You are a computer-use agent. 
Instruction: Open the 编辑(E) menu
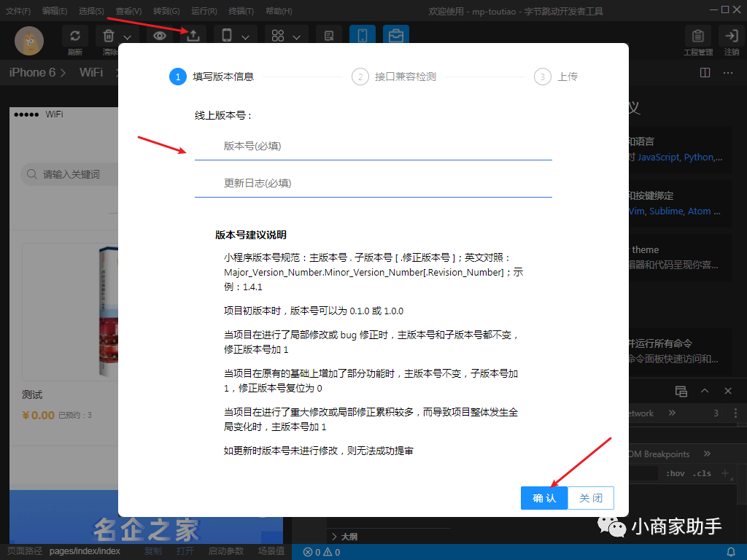click(x=54, y=11)
